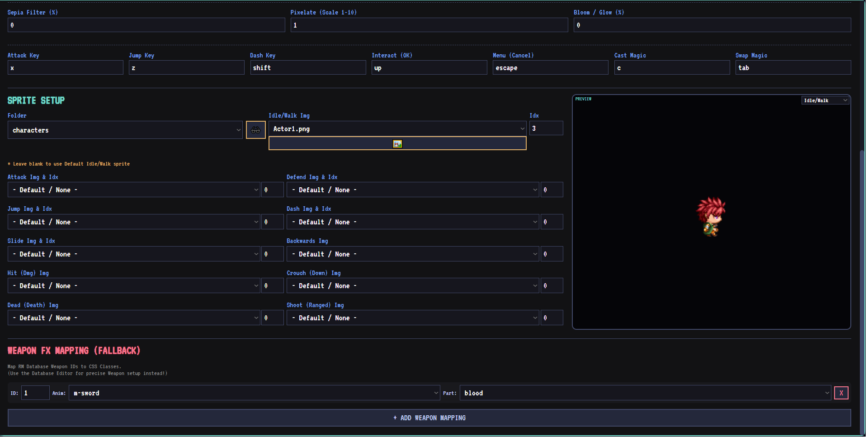Image resolution: width=868 pixels, height=437 pixels.
Task: Focus the Sepia Filter (%) field
Action: tap(146, 25)
